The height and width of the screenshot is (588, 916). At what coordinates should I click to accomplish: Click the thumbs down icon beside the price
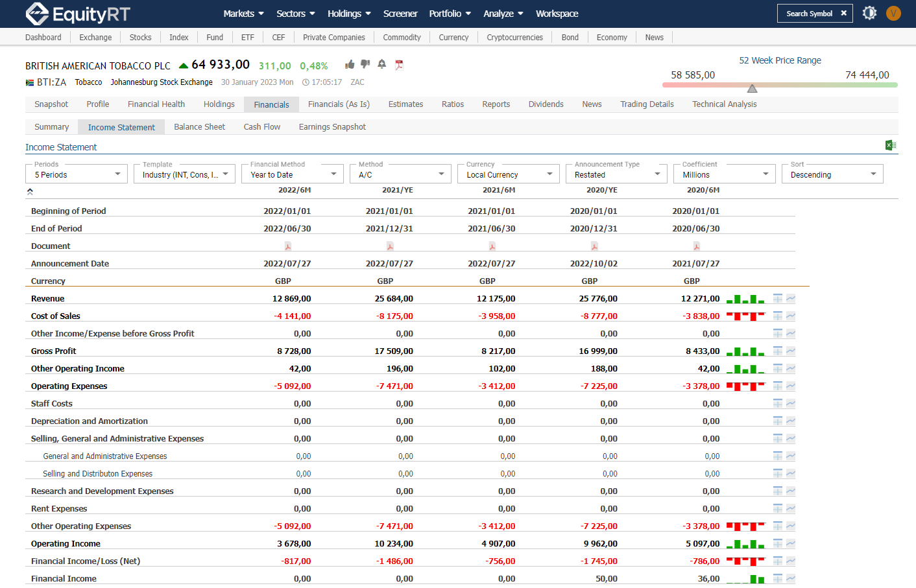tap(365, 64)
